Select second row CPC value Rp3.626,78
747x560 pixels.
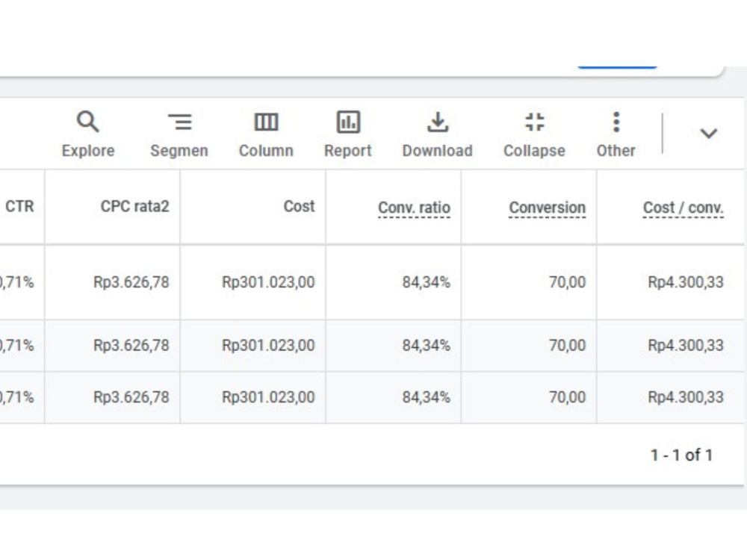pyautogui.click(x=131, y=345)
